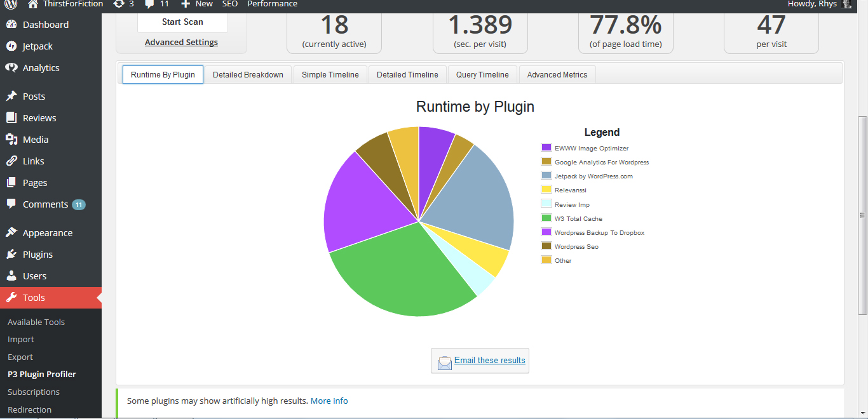Open Redirection submenu item
Viewport: 868px width, 419px height.
tap(30, 409)
